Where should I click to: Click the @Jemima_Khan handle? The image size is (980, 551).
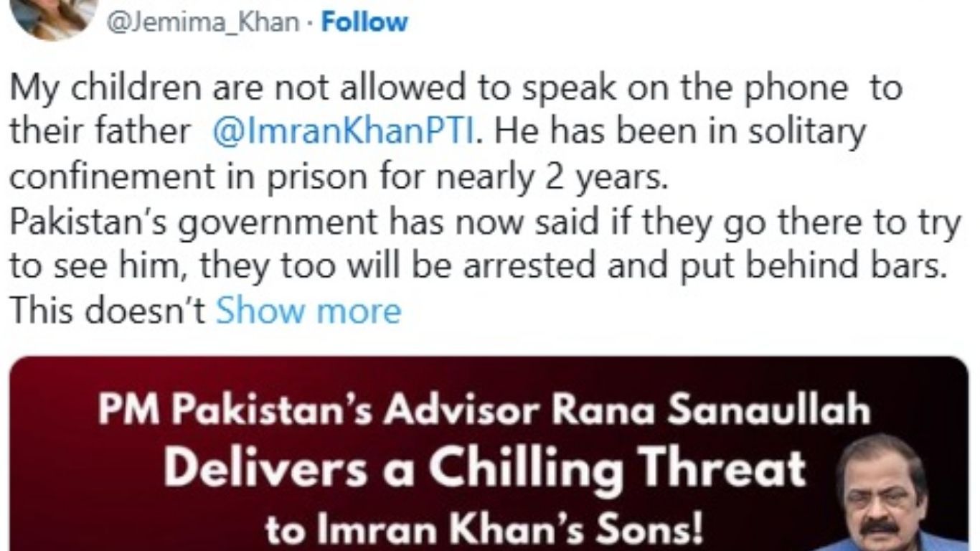(x=202, y=22)
